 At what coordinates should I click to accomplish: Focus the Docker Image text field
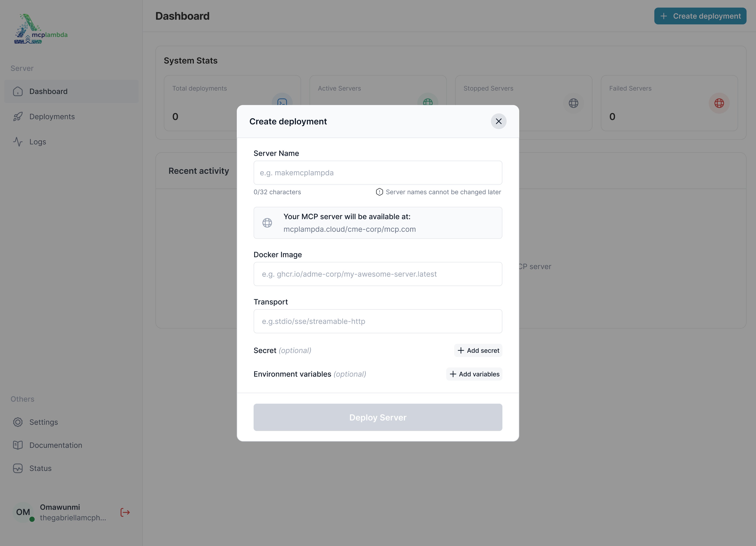pyautogui.click(x=378, y=274)
